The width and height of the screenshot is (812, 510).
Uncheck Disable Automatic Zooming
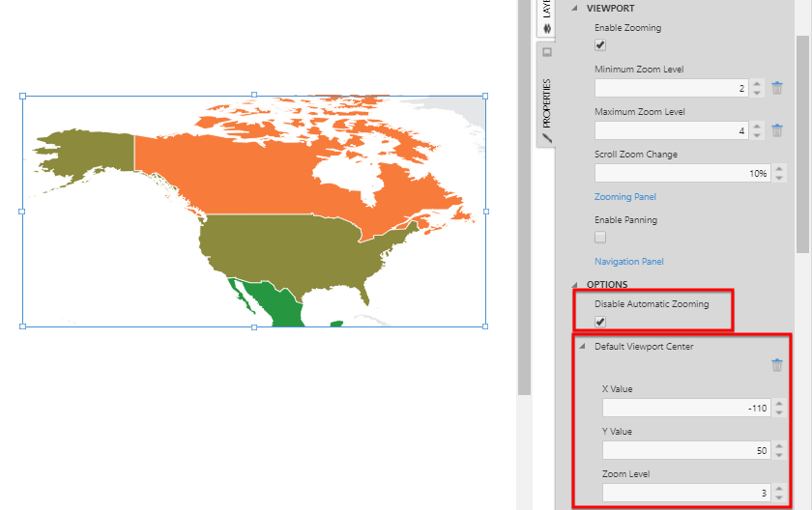(600, 322)
